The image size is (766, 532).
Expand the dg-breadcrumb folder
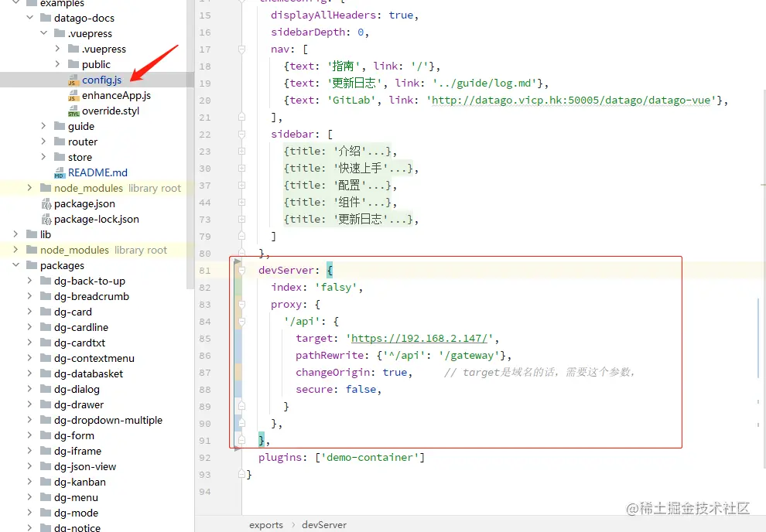30,296
